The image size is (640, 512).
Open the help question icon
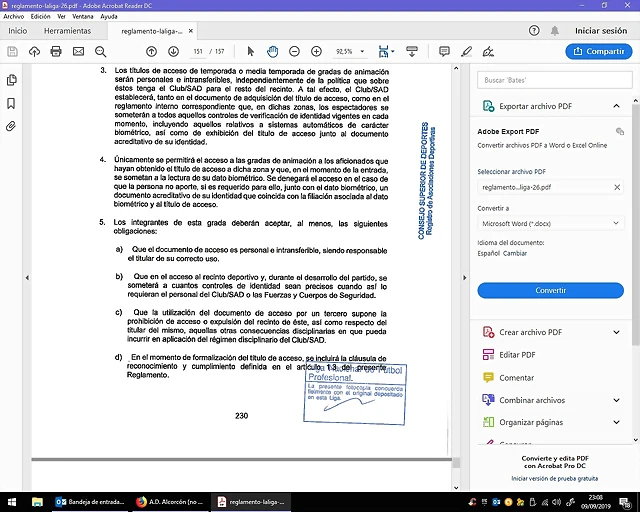pos(534,31)
